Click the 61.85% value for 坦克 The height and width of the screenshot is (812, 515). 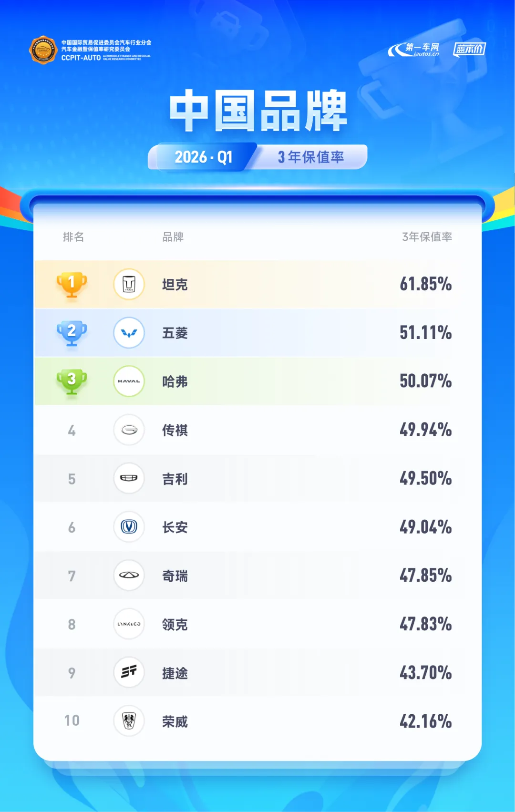tap(425, 285)
